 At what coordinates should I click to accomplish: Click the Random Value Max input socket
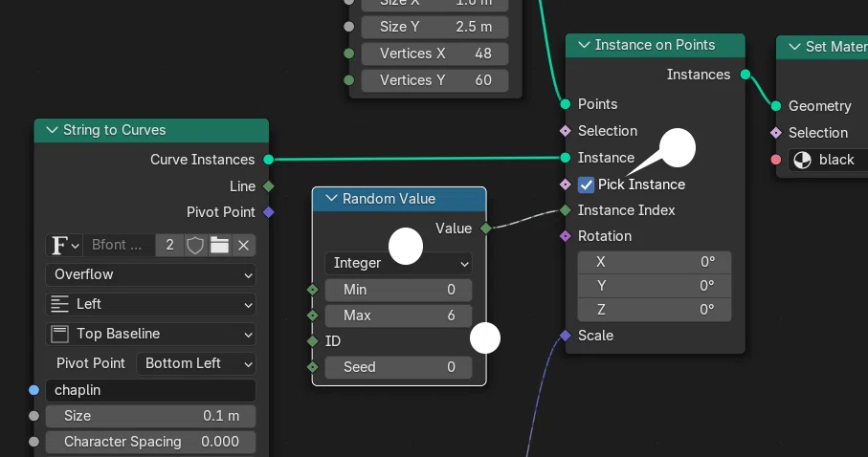(312, 316)
